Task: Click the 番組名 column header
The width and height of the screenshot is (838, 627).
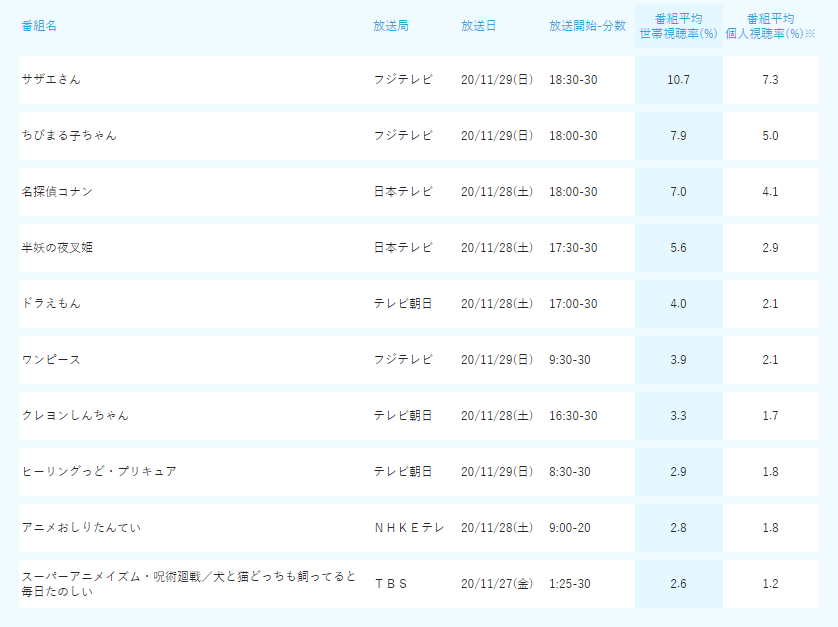Action: point(39,26)
